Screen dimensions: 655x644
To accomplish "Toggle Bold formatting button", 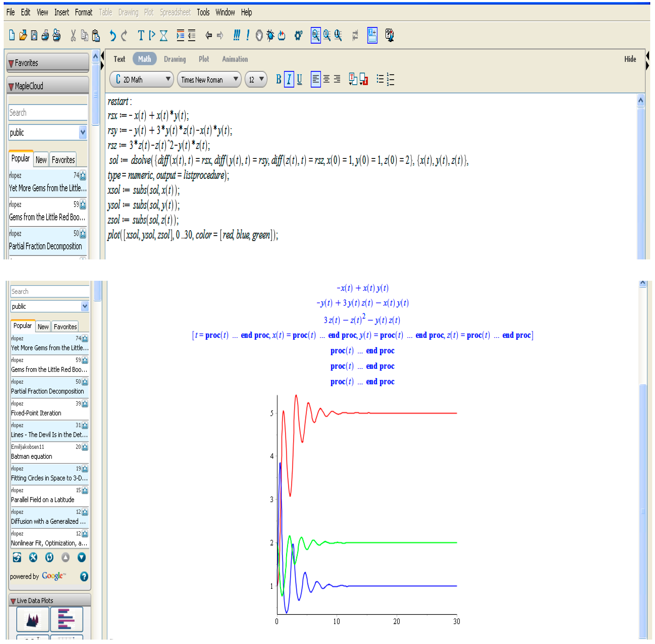I will 278,79.
